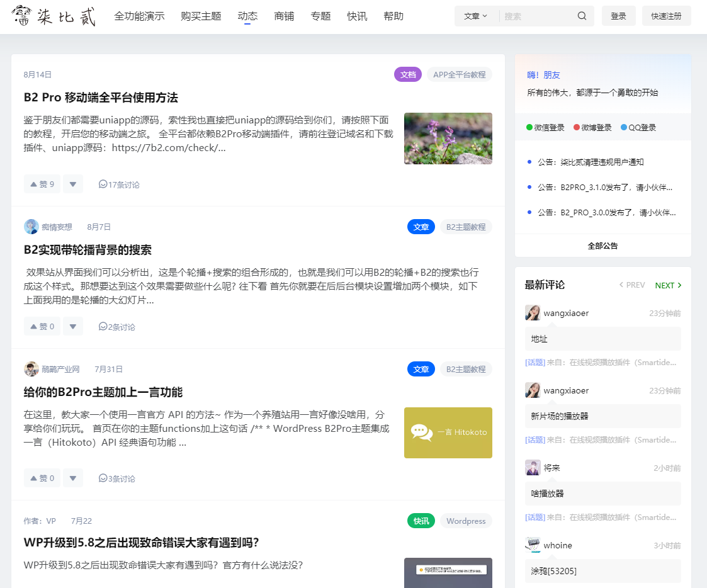Upvote the B2 Pro 移动端 post (赞 9)
Viewport: 707px width, 588px height.
coord(42,184)
